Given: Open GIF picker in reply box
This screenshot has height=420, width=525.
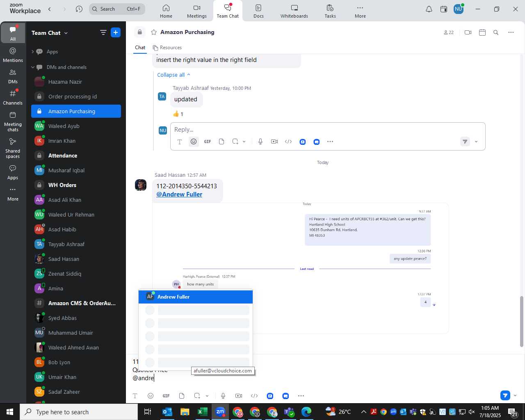Looking at the screenshot, I should point(208,142).
